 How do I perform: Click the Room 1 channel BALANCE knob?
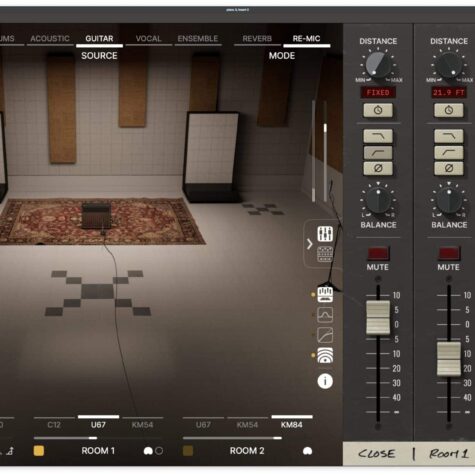coord(449,201)
